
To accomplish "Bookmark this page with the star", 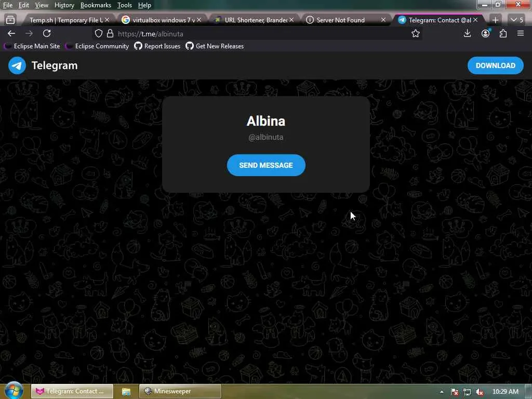I will coord(415,34).
